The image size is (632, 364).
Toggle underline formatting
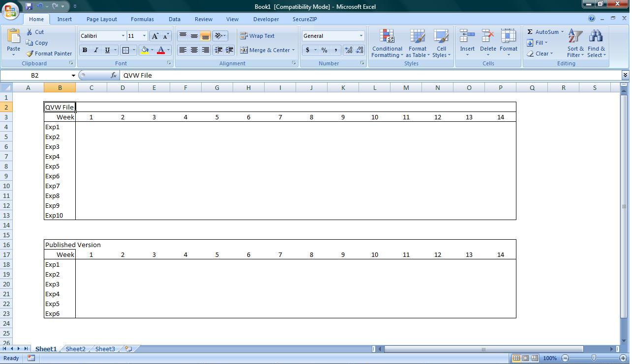click(x=107, y=50)
